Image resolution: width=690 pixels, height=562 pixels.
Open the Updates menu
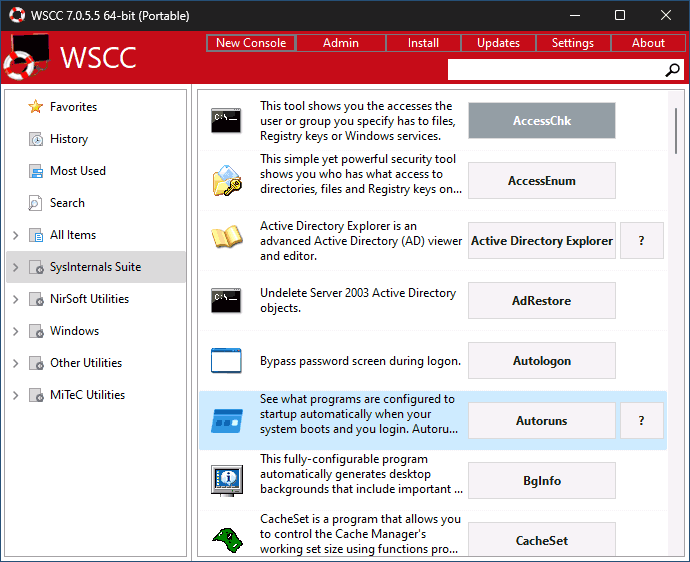pyautogui.click(x=498, y=43)
